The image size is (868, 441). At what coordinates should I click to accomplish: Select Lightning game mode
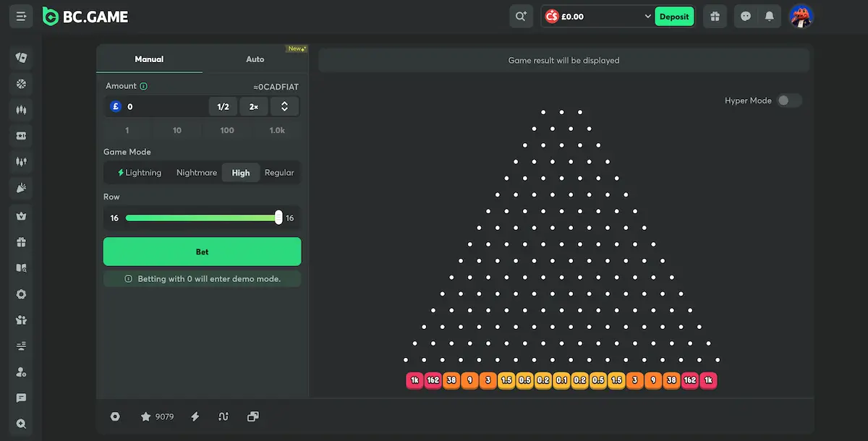tap(140, 173)
